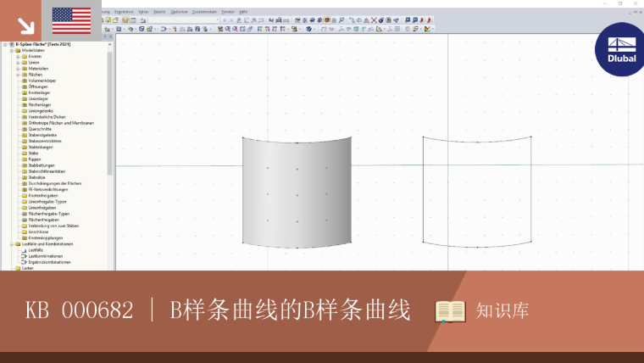Open the Tabelle menu

pos(159,12)
